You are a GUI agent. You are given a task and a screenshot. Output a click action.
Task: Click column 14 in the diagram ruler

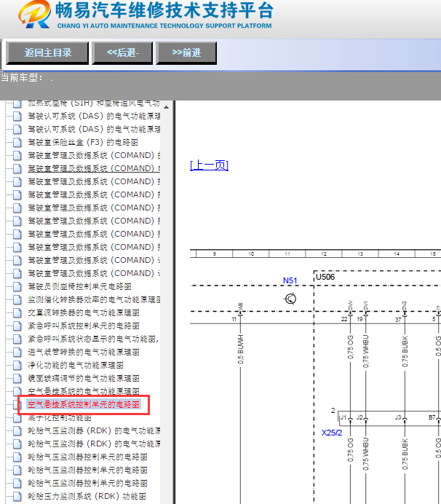pos(397,254)
